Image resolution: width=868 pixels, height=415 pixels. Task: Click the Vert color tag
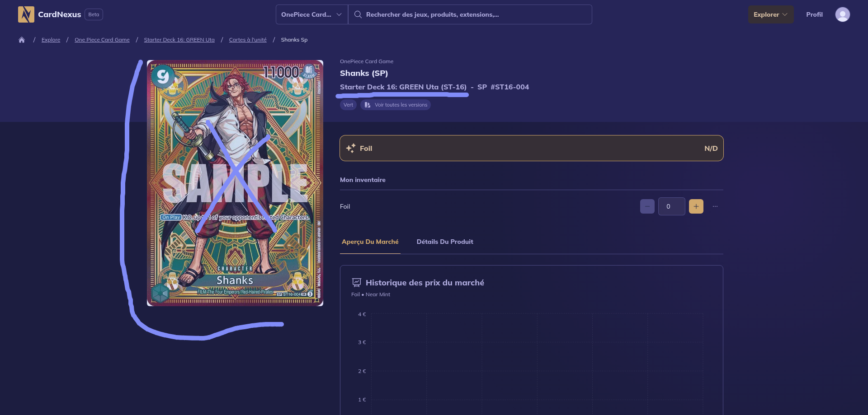tap(348, 105)
